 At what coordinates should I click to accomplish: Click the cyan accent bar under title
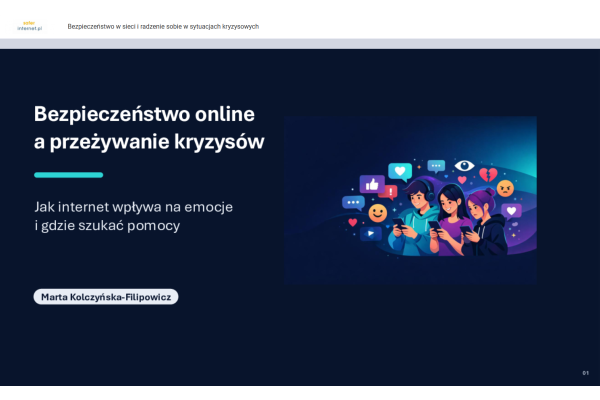point(68,175)
